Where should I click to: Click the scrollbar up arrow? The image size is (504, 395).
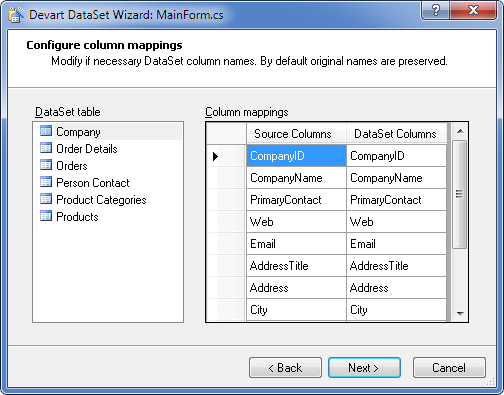(x=460, y=131)
